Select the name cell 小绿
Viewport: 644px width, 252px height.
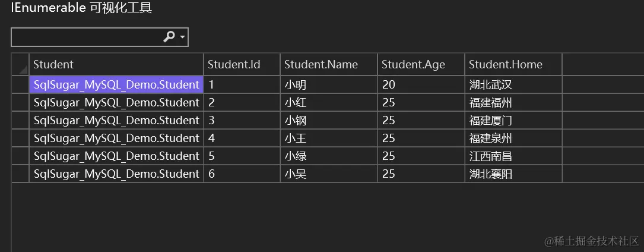pos(329,156)
